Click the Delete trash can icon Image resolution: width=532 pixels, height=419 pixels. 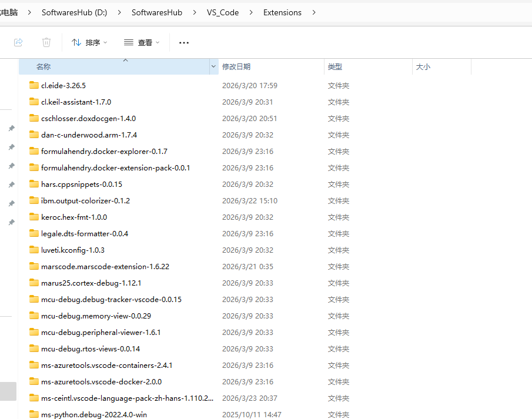point(46,42)
